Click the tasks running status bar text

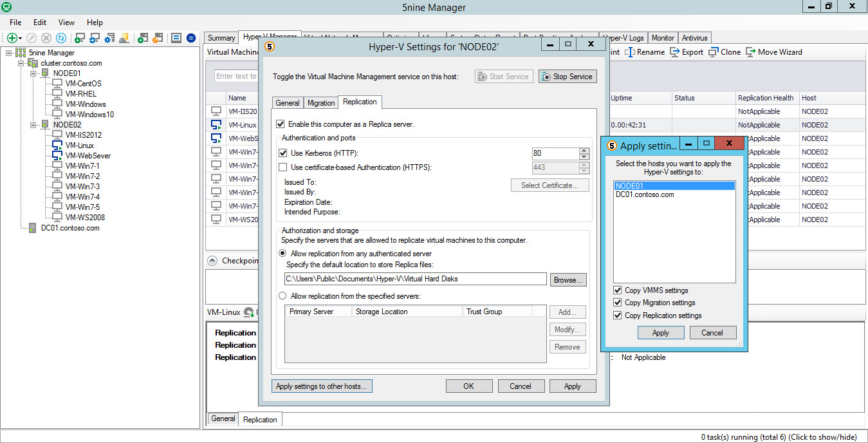779,437
